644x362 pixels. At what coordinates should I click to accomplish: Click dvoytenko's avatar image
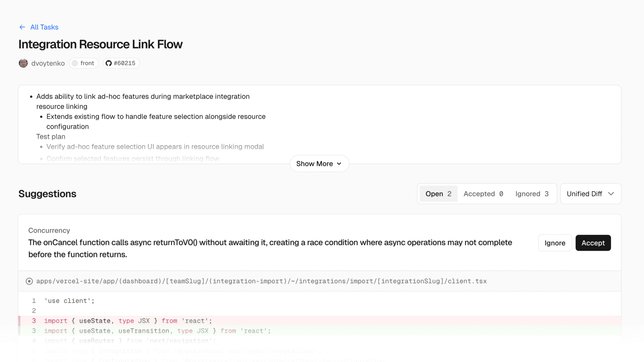tap(23, 63)
